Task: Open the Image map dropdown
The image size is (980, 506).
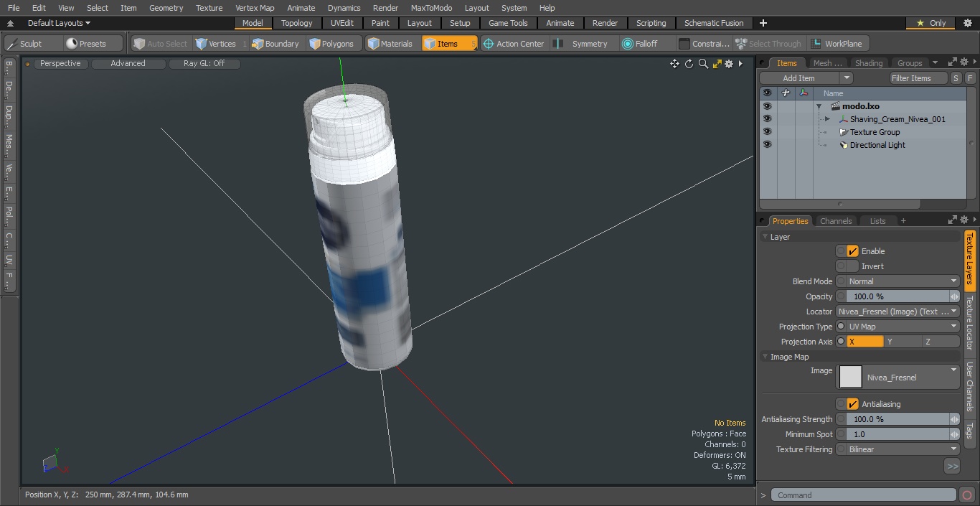Action: tap(897, 378)
